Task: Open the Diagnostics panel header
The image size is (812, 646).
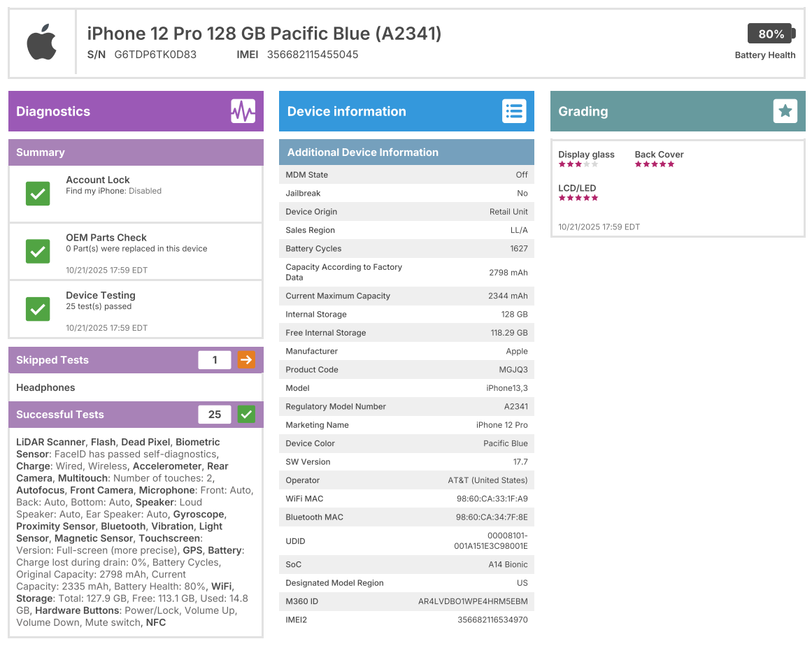Action: point(119,111)
